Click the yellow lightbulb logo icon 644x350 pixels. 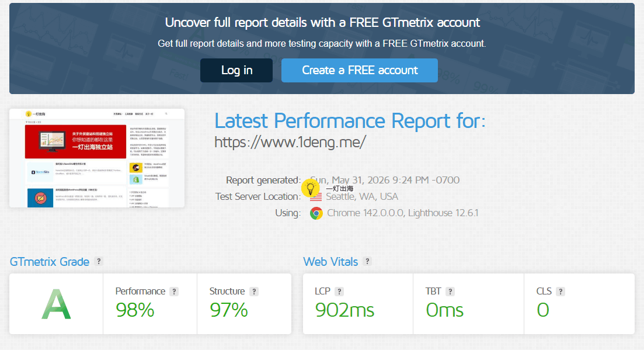311,189
